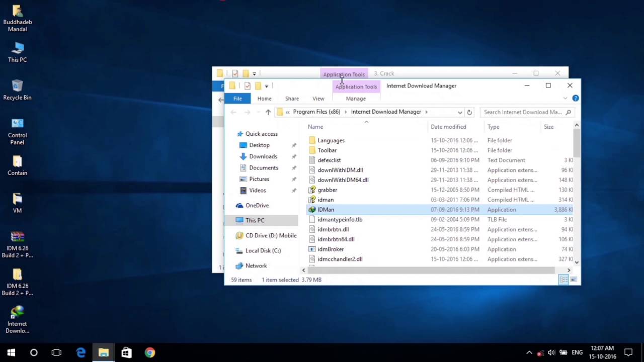Viewport: 644px width, 362px height.
Task: Open address bar history dropdown
Action: [460, 112]
